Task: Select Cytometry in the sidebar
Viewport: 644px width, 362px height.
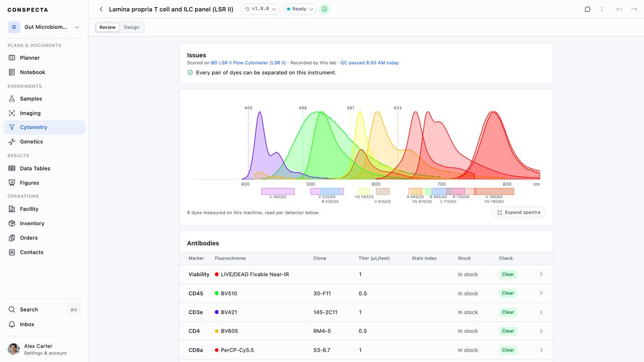Action: click(x=44, y=127)
